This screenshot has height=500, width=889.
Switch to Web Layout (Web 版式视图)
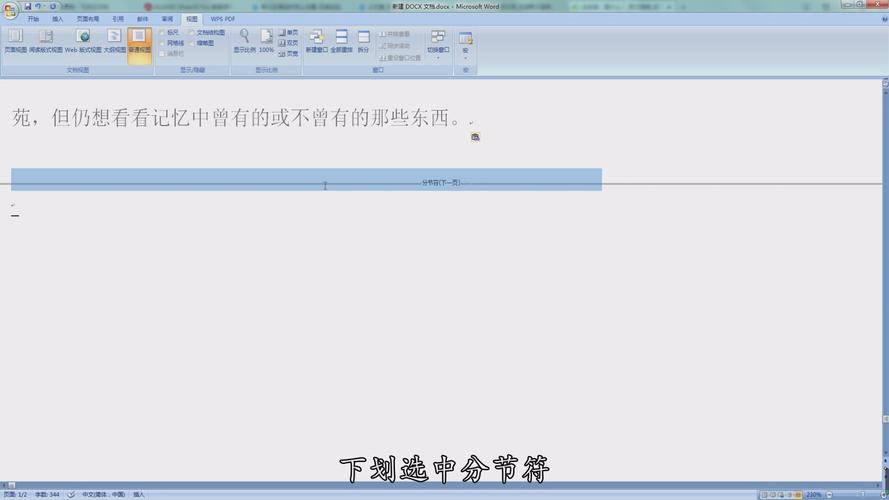[x=83, y=41]
